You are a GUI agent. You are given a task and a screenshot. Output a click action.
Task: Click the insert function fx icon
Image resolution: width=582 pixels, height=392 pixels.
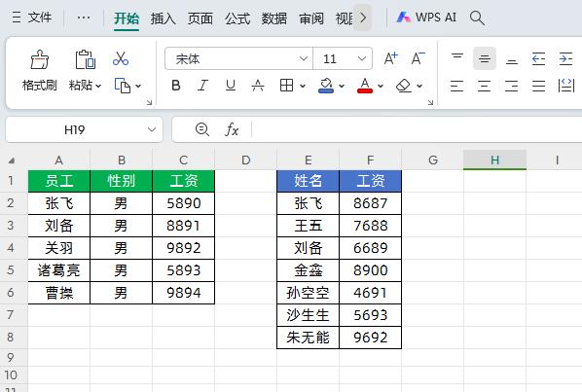coord(232,129)
